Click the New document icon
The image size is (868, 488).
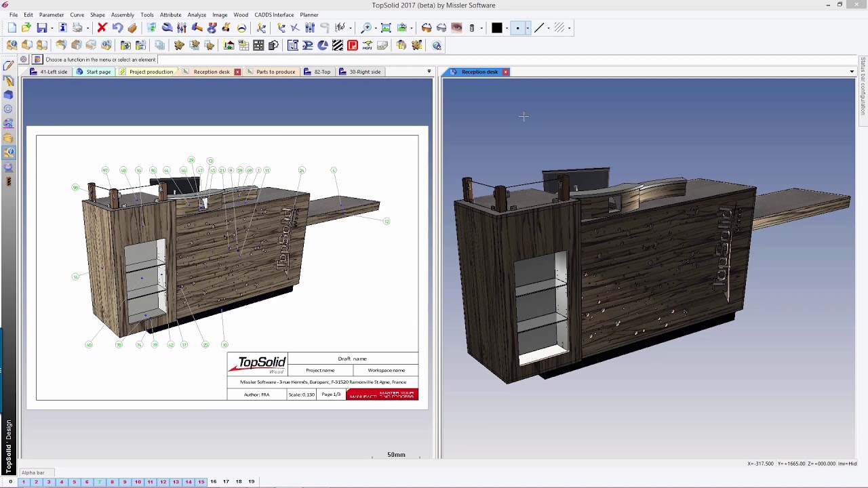tap(12, 28)
